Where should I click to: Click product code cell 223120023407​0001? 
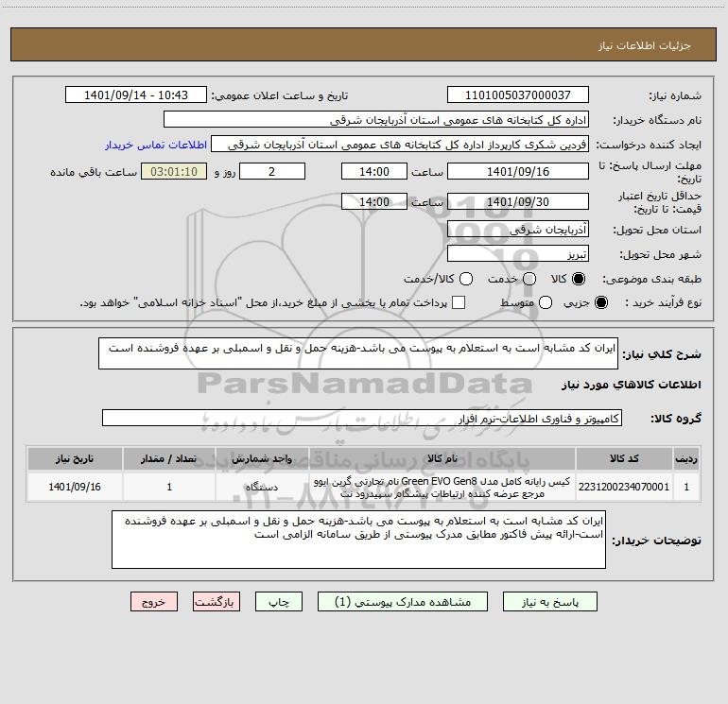(624, 487)
